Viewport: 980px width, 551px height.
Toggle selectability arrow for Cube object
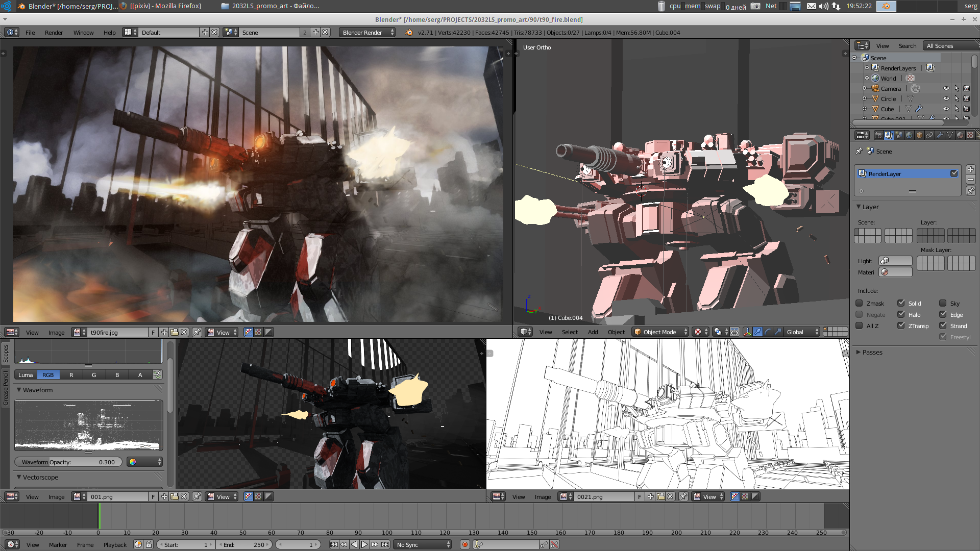[x=957, y=109]
